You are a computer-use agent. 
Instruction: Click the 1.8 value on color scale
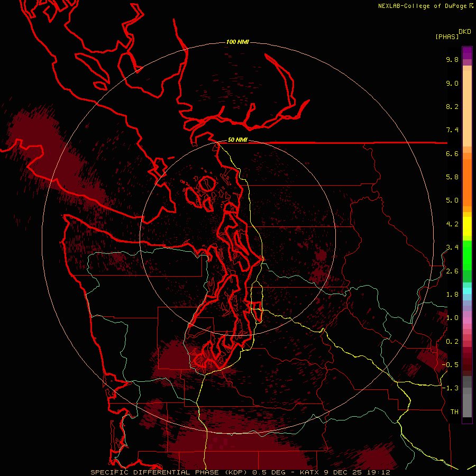pyautogui.click(x=452, y=295)
